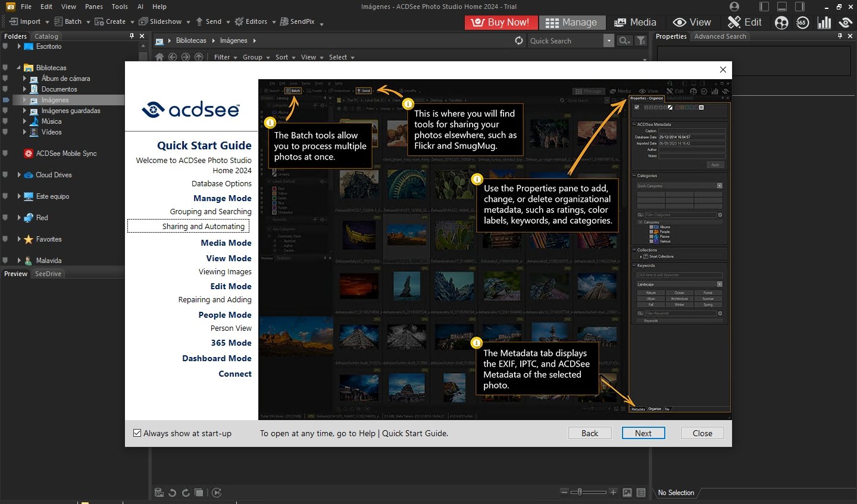
Task: Toggle Easy-Select marker beside Cloud Drives
Action: [5, 175]
